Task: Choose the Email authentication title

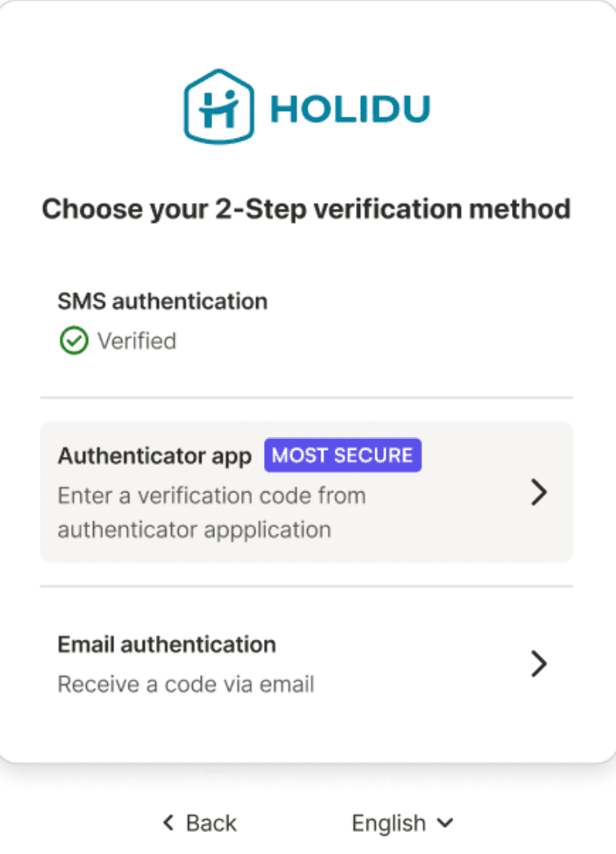Action: pos(166,644)
